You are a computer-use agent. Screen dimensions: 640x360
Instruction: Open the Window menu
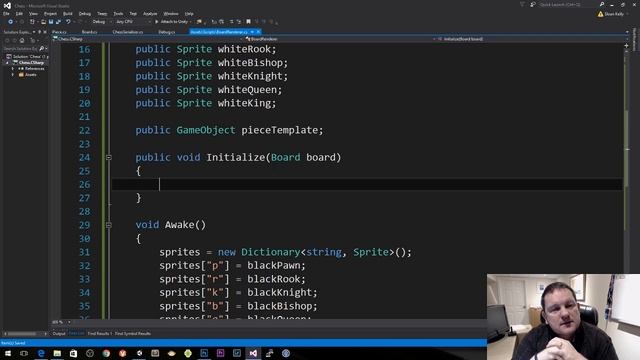click(171, 13)
